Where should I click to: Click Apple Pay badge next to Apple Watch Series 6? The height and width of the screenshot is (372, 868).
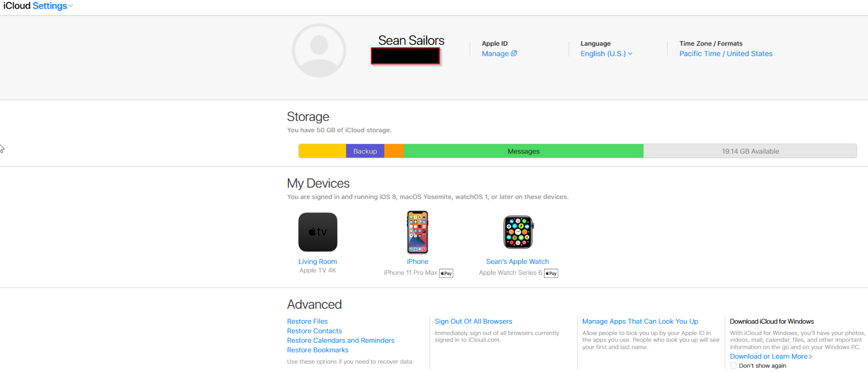click(551, 273)
